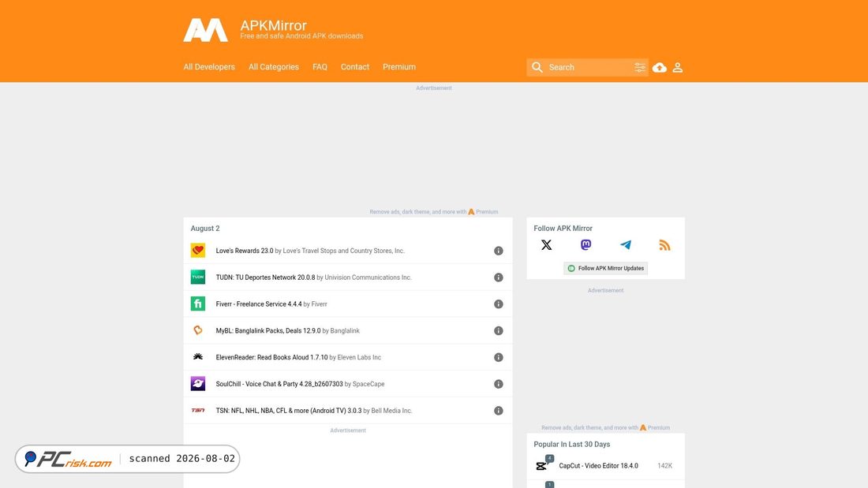Show info for TUDN 20.0.8

[x=498, y=278]
